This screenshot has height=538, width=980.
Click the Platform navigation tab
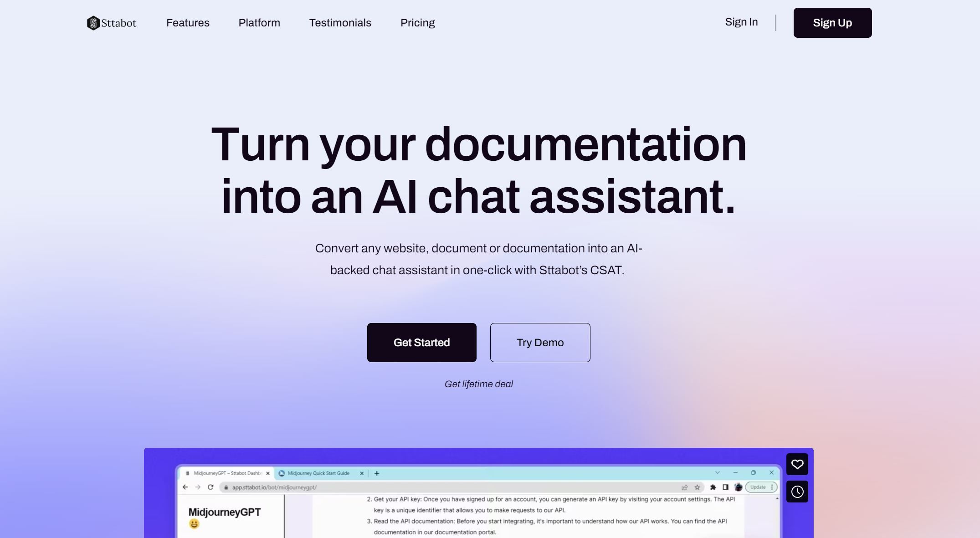pyautogui.click(x=259, y=22)
